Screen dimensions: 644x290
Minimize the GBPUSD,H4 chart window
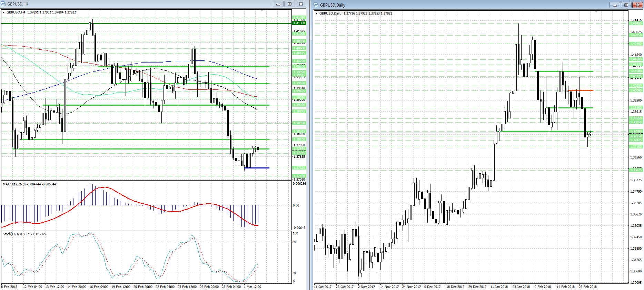(x=278, y=4)
